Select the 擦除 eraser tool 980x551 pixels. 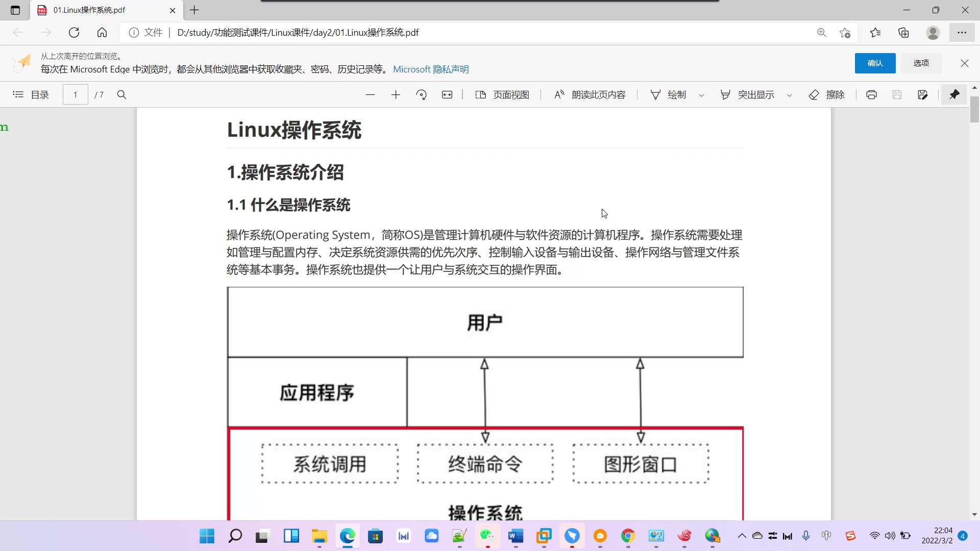827,95
